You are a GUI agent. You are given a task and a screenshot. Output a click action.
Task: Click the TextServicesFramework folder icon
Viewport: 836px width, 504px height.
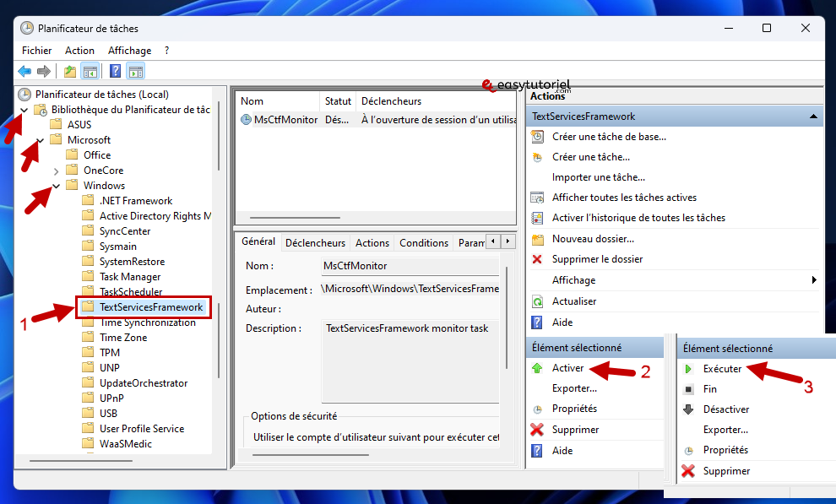coord(88,307)
